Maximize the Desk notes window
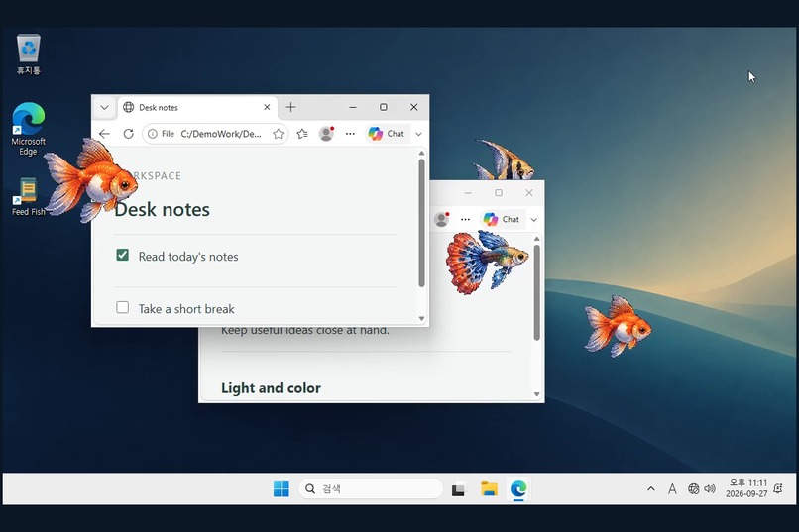 (x=384, y=107)
